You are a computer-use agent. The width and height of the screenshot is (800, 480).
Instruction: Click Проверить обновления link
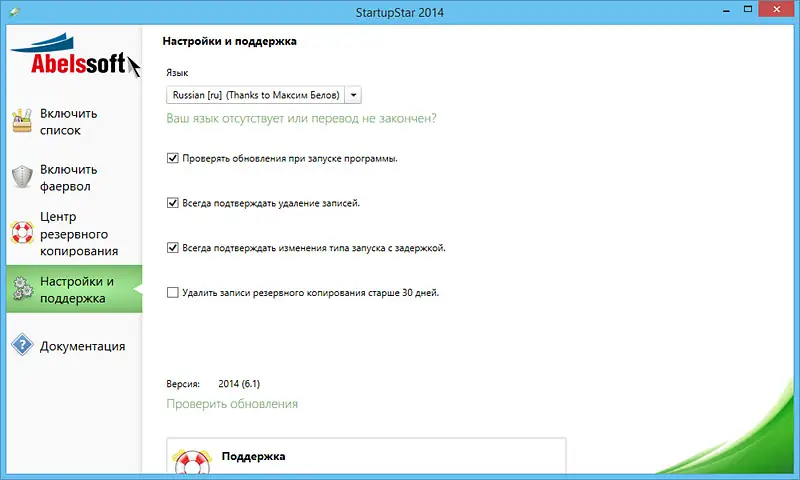click(232, 404)
